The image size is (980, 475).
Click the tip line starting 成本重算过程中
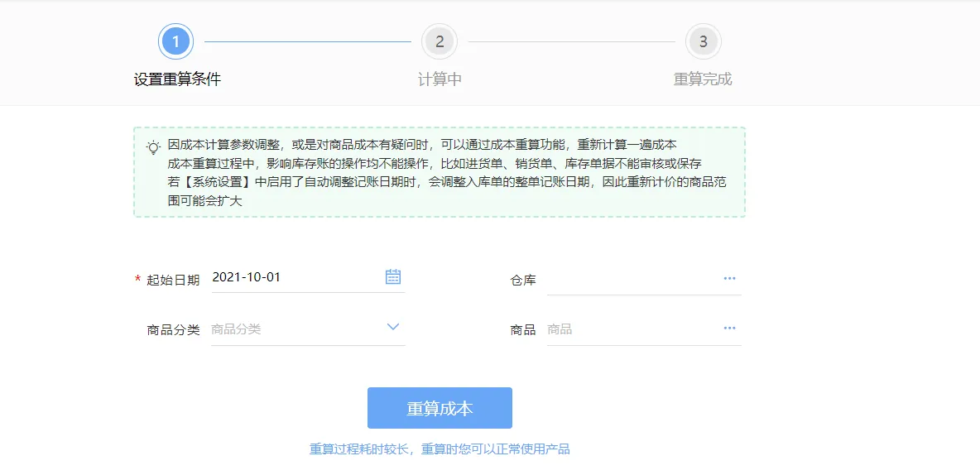pyautogui.click(x=434, y=164)
